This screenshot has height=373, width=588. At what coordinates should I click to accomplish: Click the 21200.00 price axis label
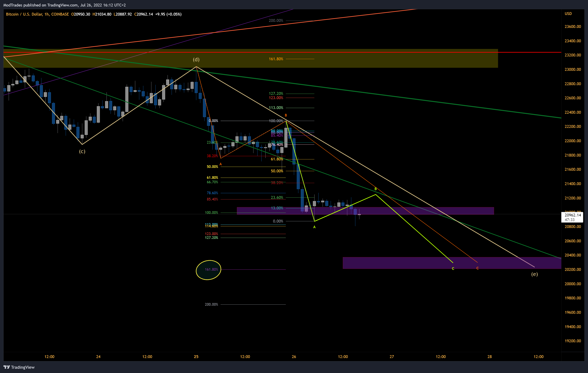[x=573, y=198]
